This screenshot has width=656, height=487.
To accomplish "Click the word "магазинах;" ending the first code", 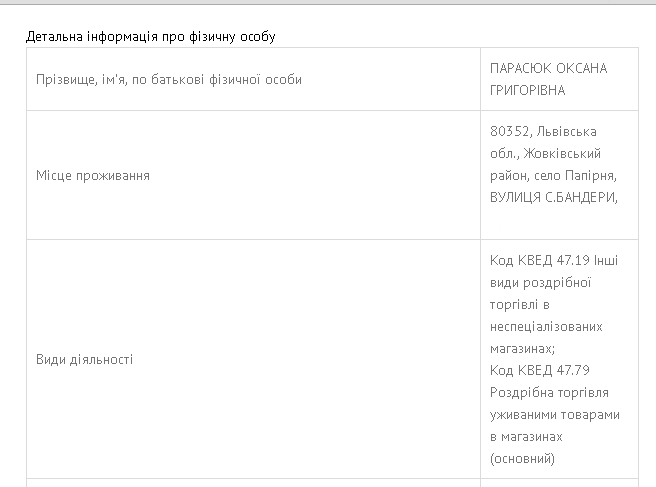I will pos(521,349).
